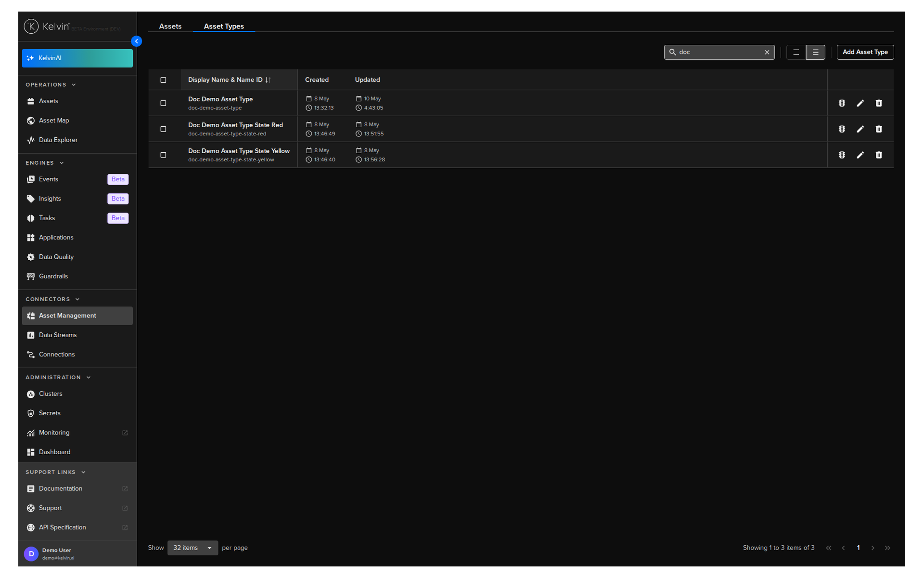Open Documentation link

point(77,489)
